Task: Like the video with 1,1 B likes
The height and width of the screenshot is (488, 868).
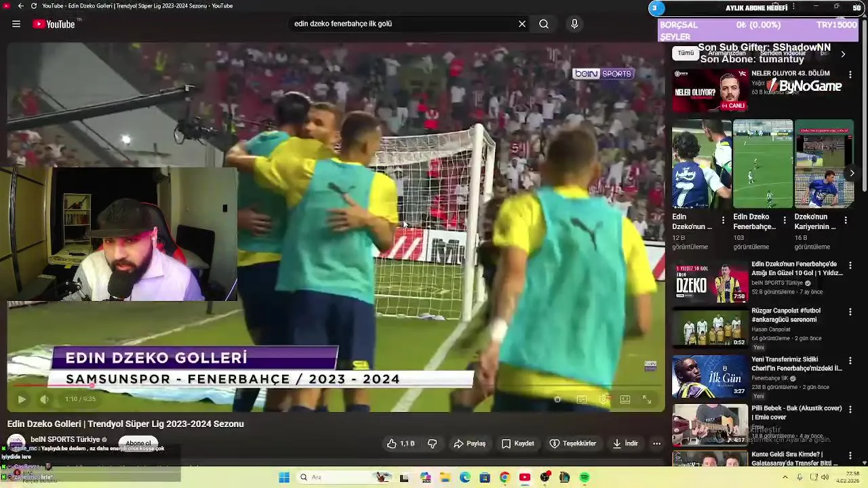Action: (x=401, y=443)
